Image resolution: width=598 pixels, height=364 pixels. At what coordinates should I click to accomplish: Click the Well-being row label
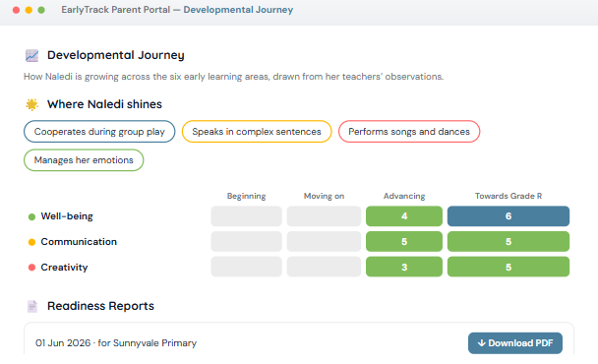67,216
